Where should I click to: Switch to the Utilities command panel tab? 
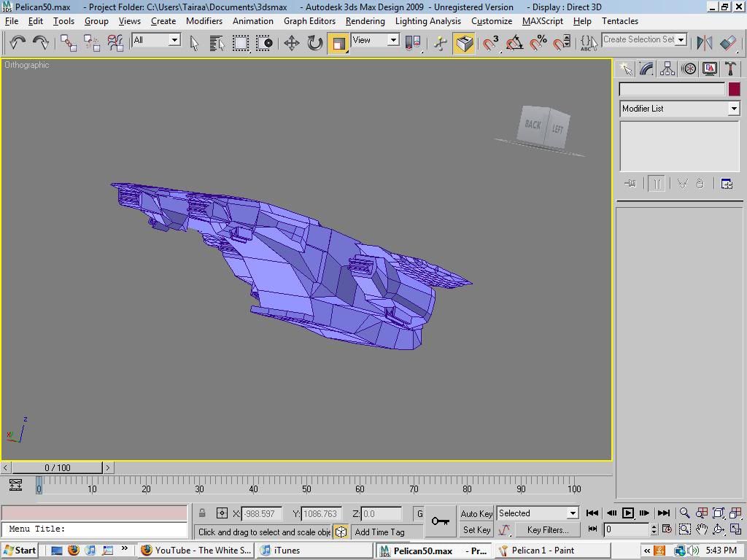[730, 69]
